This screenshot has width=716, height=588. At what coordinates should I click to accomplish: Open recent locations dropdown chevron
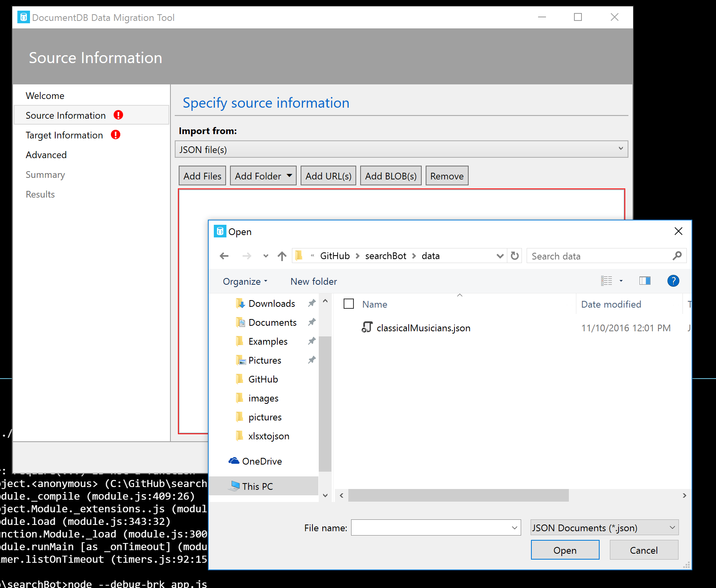[266, 256]
